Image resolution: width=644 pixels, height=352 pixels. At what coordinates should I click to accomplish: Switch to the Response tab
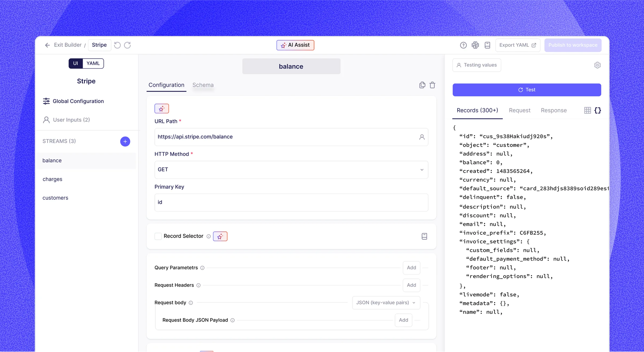[x=554, y=110]
